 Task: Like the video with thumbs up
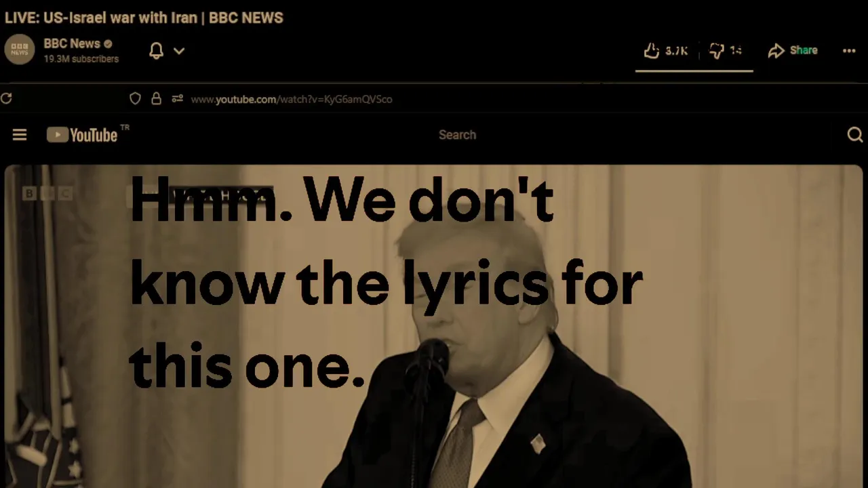point(666,51)
